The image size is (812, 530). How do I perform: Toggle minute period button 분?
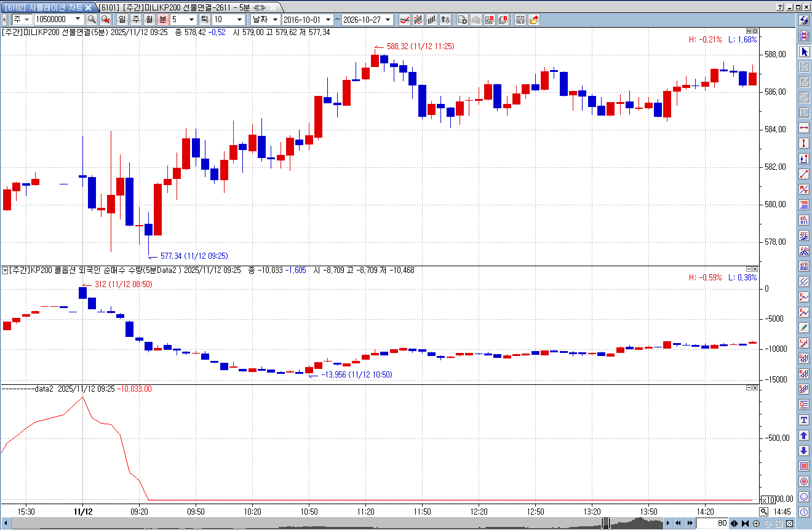(162, 20)
